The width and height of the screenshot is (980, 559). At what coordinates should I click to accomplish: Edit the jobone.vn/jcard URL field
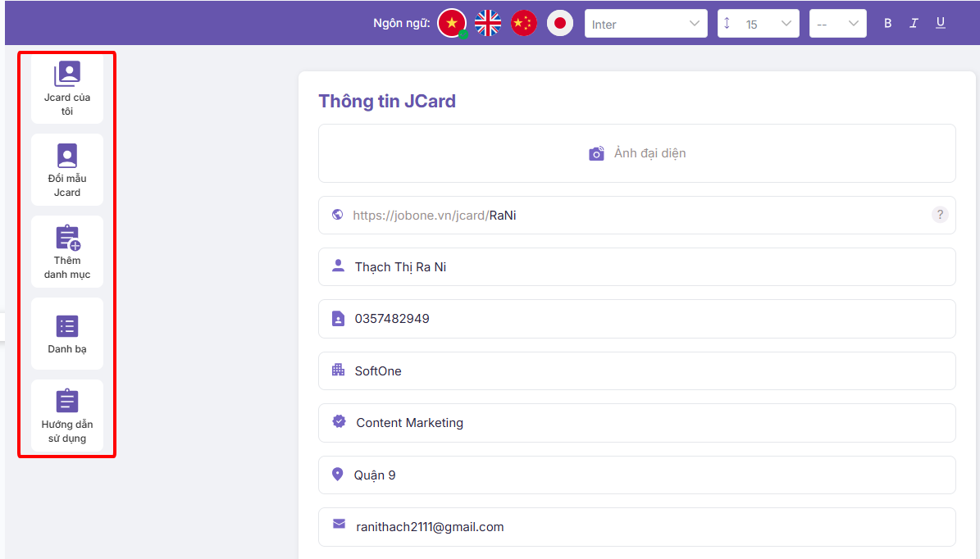click(637, 216)
